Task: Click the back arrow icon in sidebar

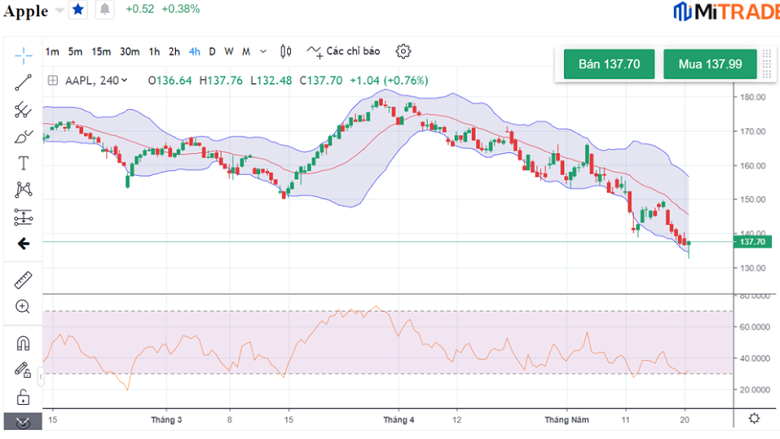Action: 23,244
